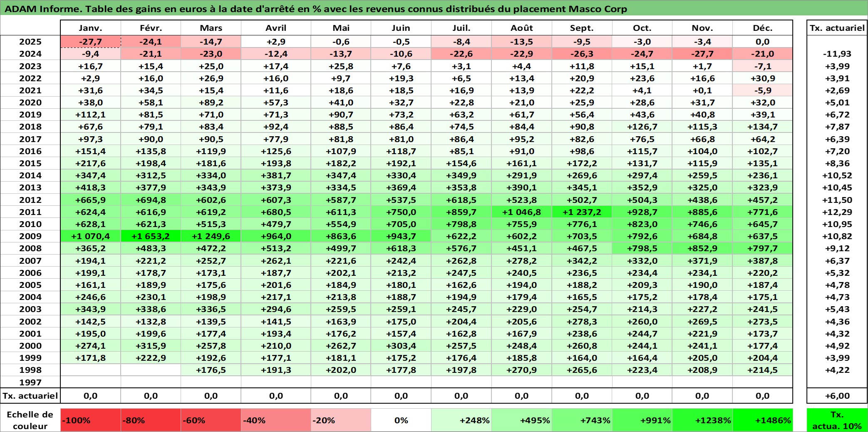Click the 1997 row label
This screenshot has width=868, height=432.
click(x=30, y=382)
